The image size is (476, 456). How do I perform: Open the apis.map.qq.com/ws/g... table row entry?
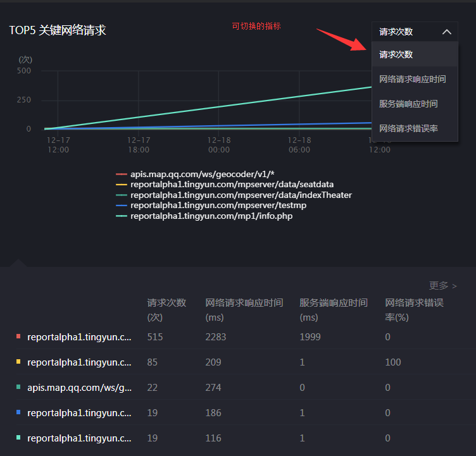click(79, 388)
